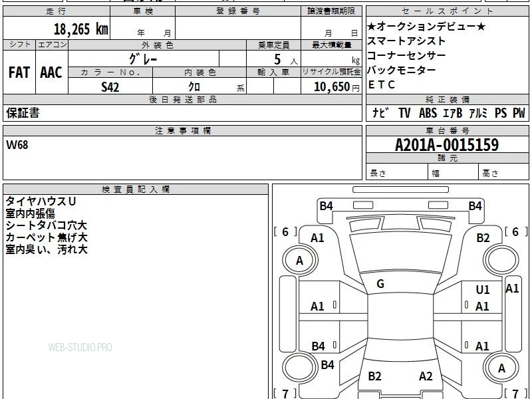Image resolution: width=532 pixels, height=399 pixels.
Task: Select the note シートタバコ穴大
Action: click(47, 225)
